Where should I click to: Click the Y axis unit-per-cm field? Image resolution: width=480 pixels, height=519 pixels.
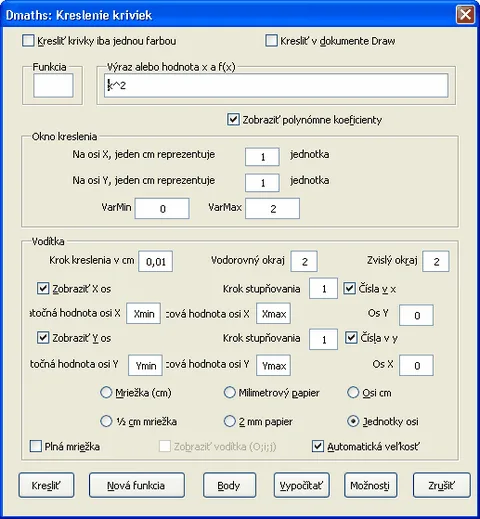click(x=262, y=183)
